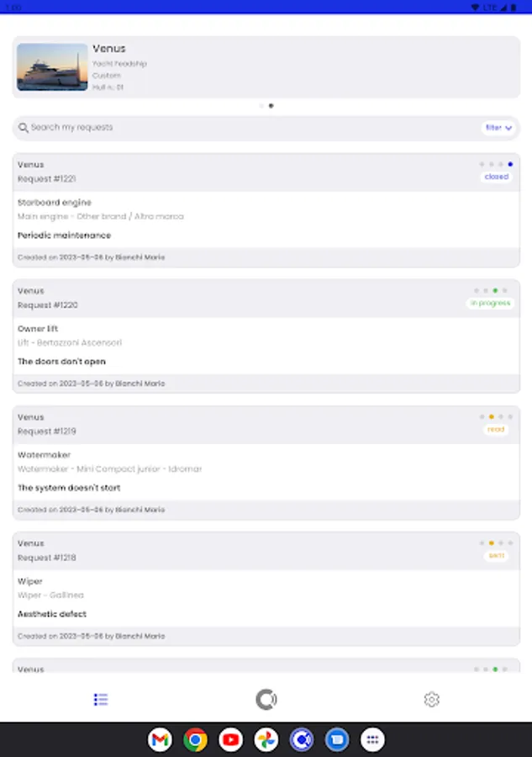Launch Chrome from the dock
This screenshot has width=532, height=757.
195,739
